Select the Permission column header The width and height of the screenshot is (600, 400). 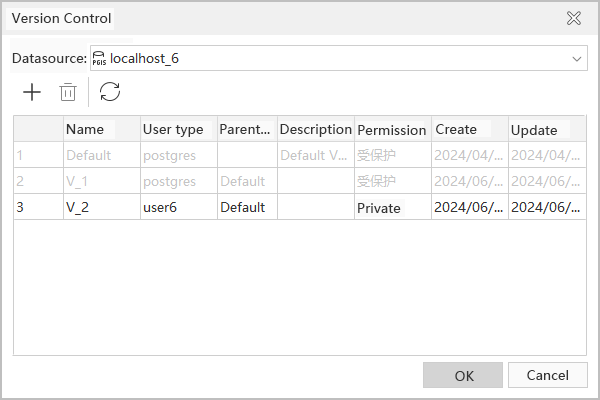click(x=391, y=130)
